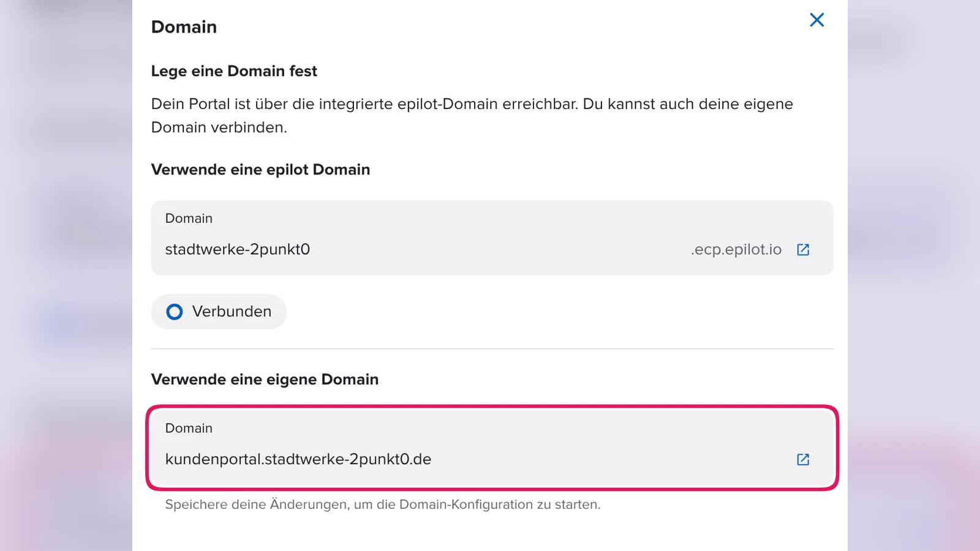Screen dimensions: 980x551
Task: Click the heading 'Verwende eine epilot Domain'
Action: (260, 170)
